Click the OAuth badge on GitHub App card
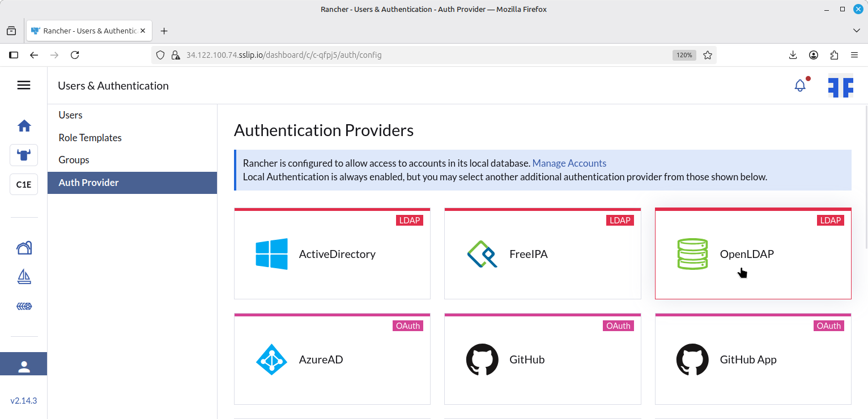The height and width of the screenshot is (419, 868). [828, 325]
